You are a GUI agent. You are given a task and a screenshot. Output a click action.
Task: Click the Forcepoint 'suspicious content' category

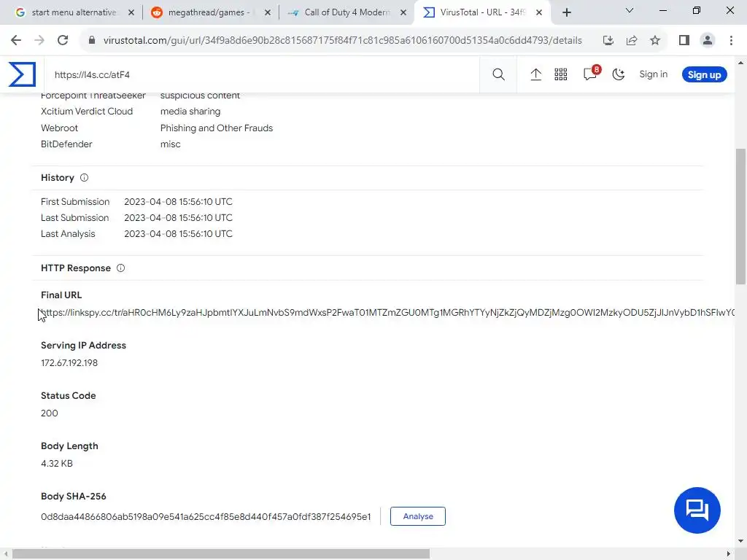point(200,96)
